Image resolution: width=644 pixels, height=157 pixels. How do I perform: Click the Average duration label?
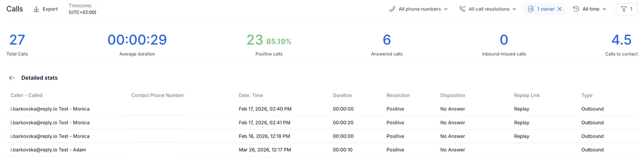tap(137, 54)
